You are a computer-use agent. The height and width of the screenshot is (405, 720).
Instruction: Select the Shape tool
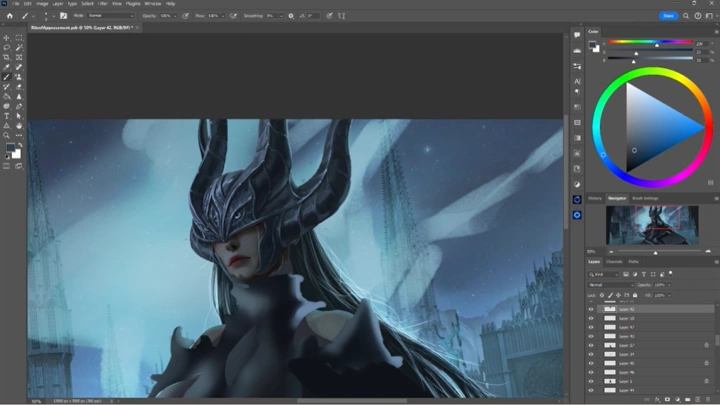6,126
